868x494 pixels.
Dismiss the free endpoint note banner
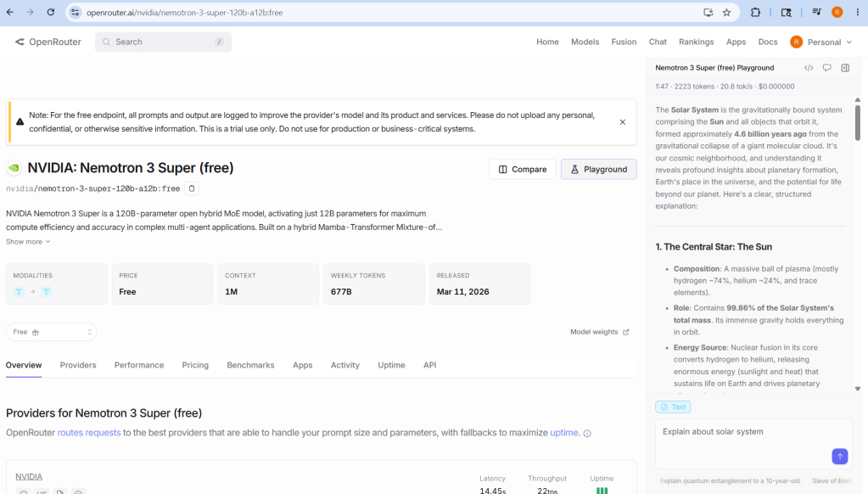[622, 122]
